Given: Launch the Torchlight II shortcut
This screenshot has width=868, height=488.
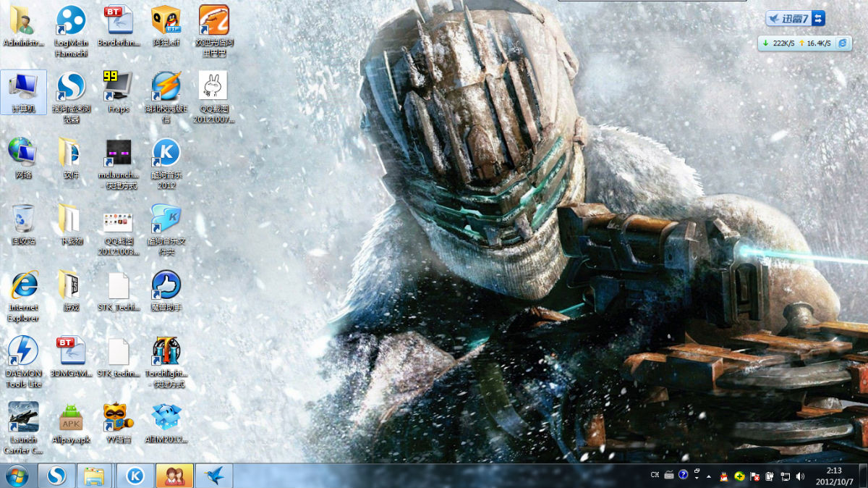Looking at the screenshot, I should pyautogui.click(x=166, y=361).
